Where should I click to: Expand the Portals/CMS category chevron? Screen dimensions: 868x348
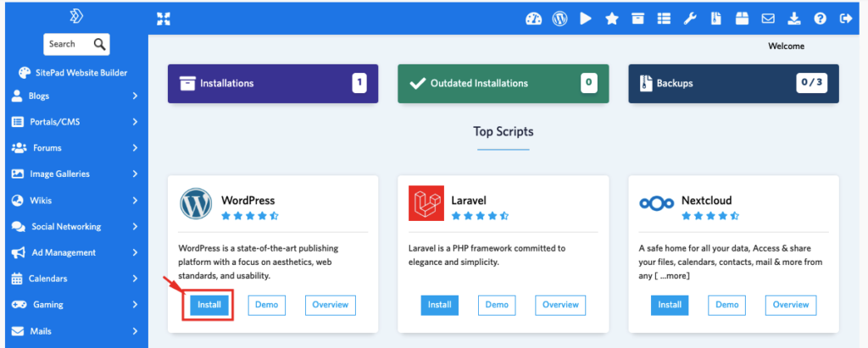135,122
